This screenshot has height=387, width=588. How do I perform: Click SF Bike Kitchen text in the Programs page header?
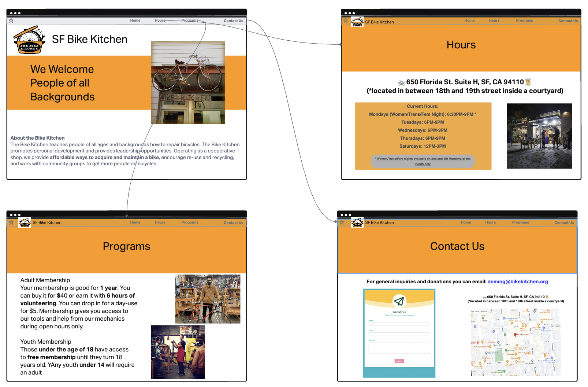[x=47, y=222]
